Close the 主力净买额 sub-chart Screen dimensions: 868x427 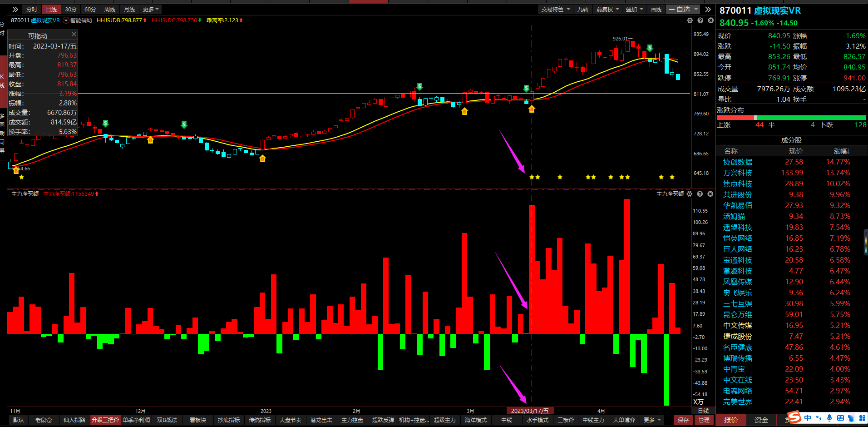(x=710, y=194)
